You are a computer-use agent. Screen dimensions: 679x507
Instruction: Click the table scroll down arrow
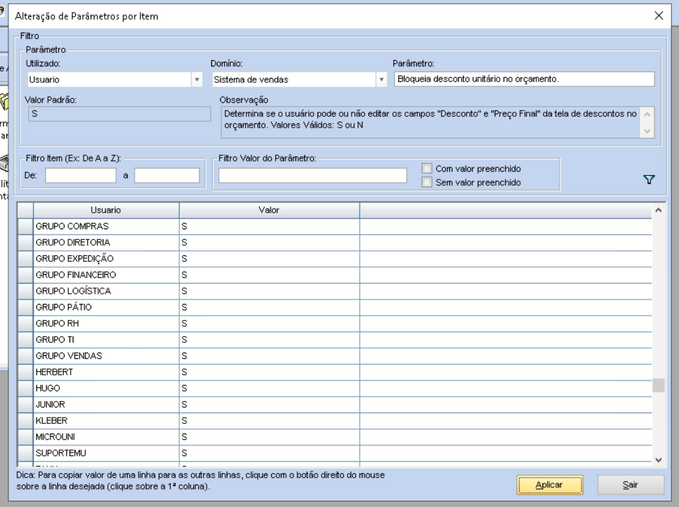click(x=658, y=460)
